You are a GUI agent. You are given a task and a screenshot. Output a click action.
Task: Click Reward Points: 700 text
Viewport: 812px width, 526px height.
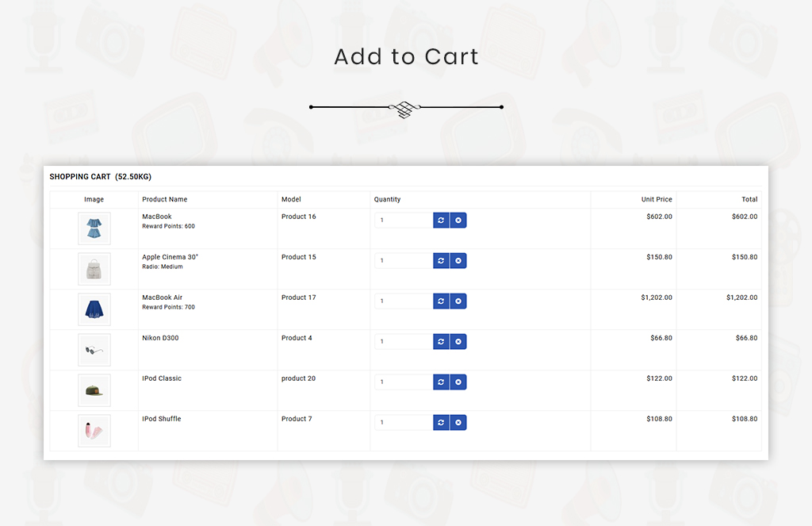point(169,307)
